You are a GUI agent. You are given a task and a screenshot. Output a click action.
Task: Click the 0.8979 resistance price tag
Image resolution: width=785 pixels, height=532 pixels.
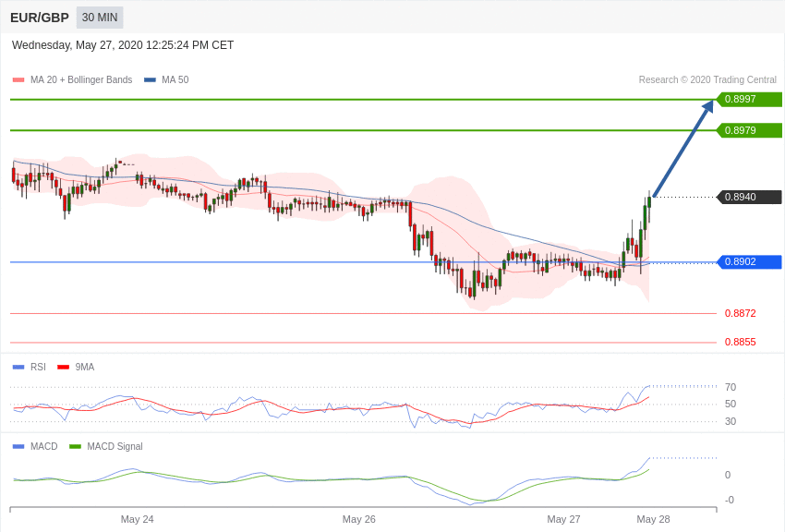coord(749,130)
